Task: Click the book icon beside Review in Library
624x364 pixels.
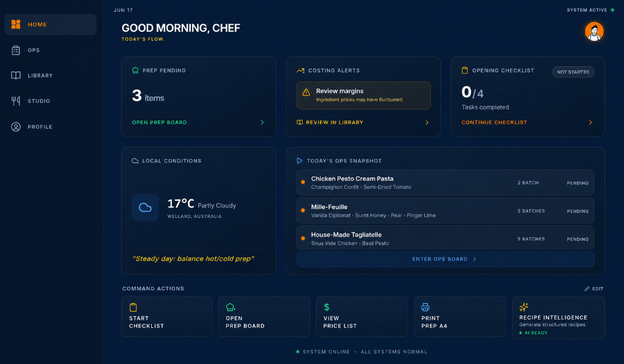Action: click(x=300, y=122)
